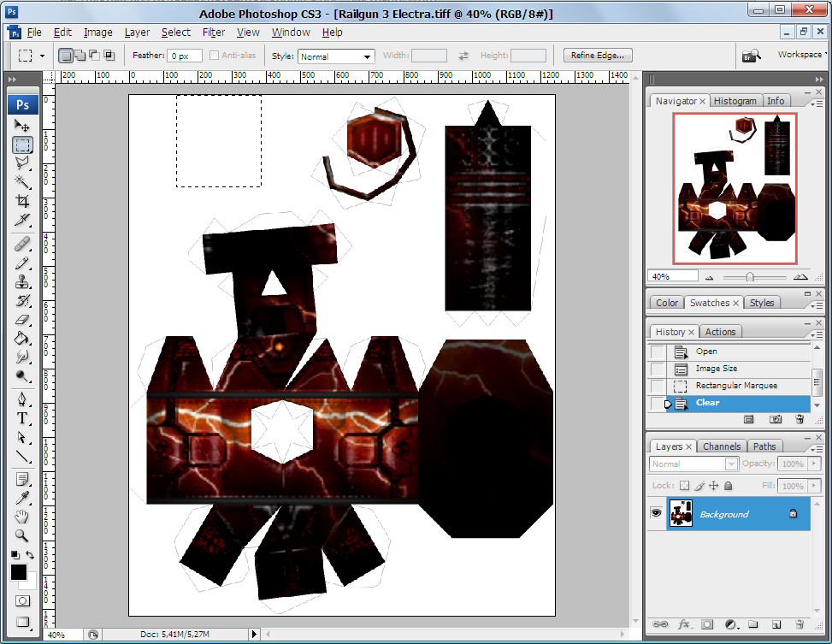Link layers icon in Layers panel
Screen dimensions: 832x644
[660, 624]
